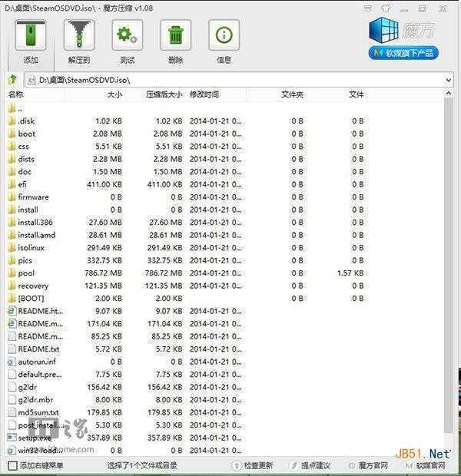Select the g2ldr.mbr file name
Viewport: 461px width, 476px height.
pos(35,400)
